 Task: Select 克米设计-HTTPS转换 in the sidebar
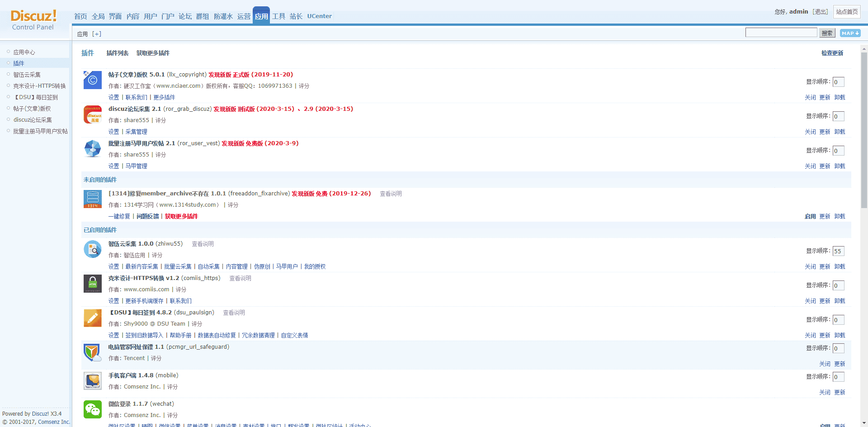(39, 86)
